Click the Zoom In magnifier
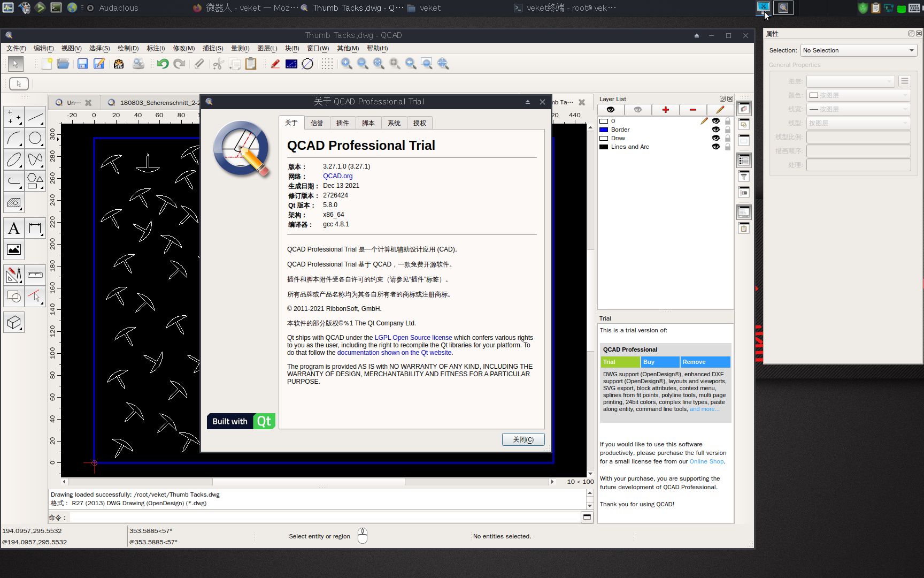Image resolution: width=924 pixels, height=578 pixels. pos(346,64)
